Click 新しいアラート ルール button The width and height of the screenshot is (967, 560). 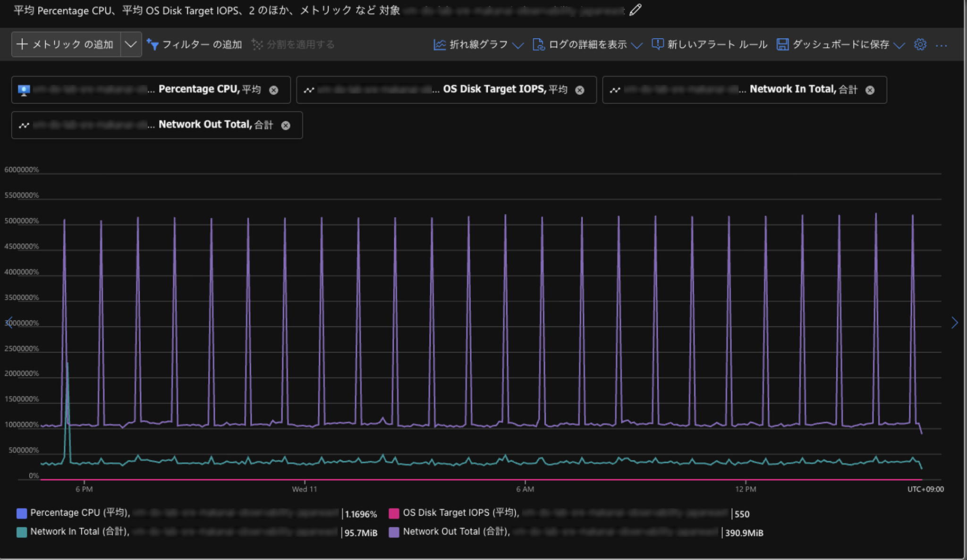[710, 44]
